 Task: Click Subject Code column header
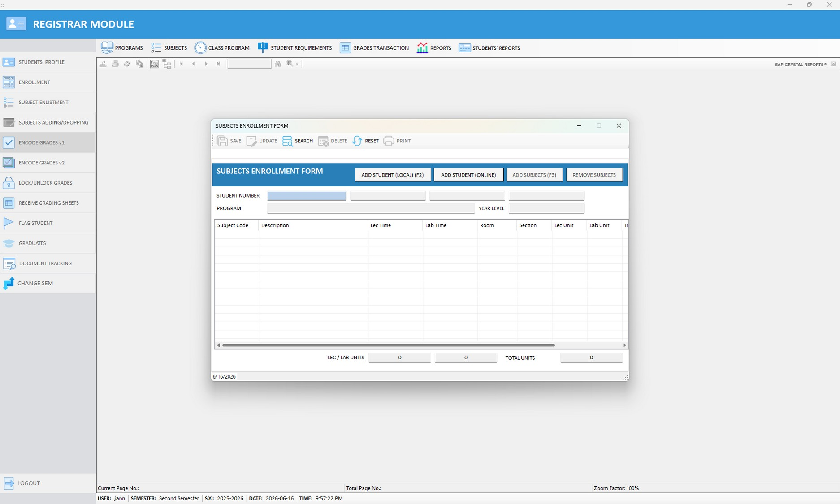[237, 225]
